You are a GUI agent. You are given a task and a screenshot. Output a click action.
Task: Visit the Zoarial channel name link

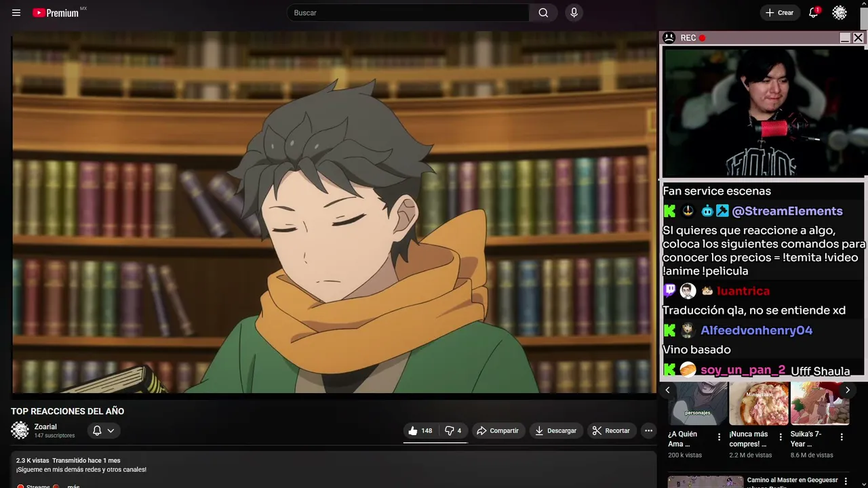point(45,427)
